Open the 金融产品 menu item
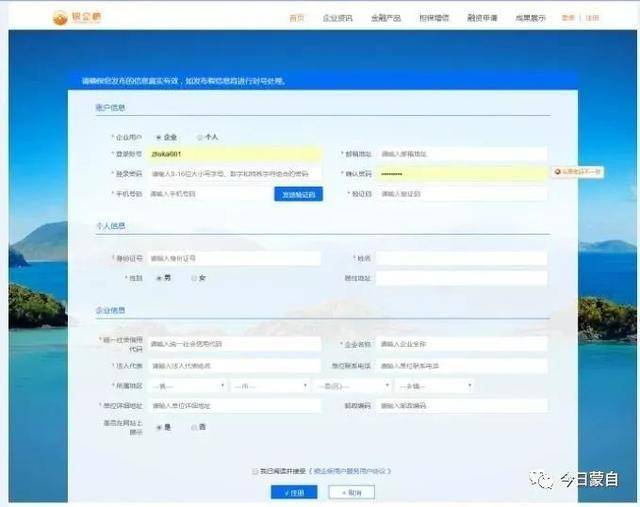The height and width of the screenshot is (507, 640). 385,18
